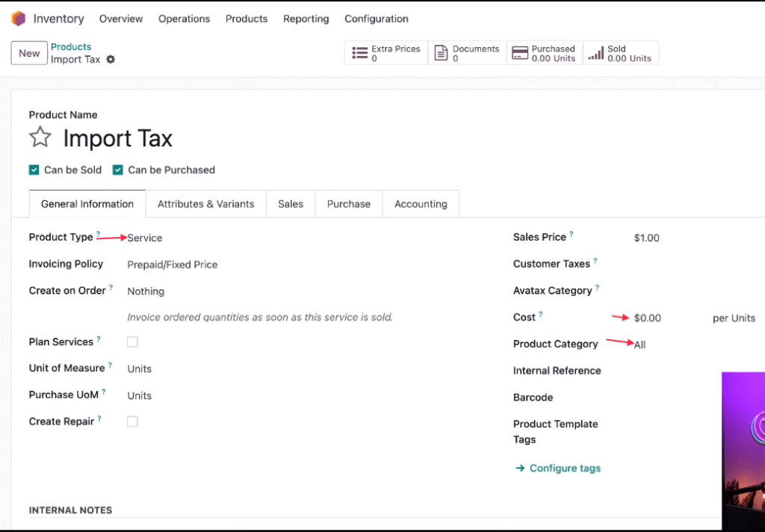The height and width of the screenshot is (532, 765).
Task: Uncheck the Can be Sold checkbox
Action: (34, 170)
